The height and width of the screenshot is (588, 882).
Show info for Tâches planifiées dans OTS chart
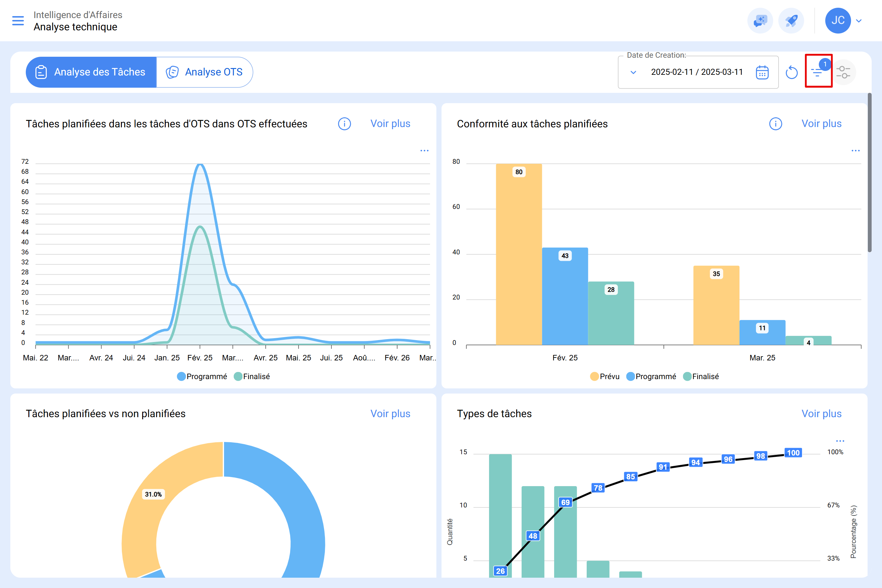344,124
